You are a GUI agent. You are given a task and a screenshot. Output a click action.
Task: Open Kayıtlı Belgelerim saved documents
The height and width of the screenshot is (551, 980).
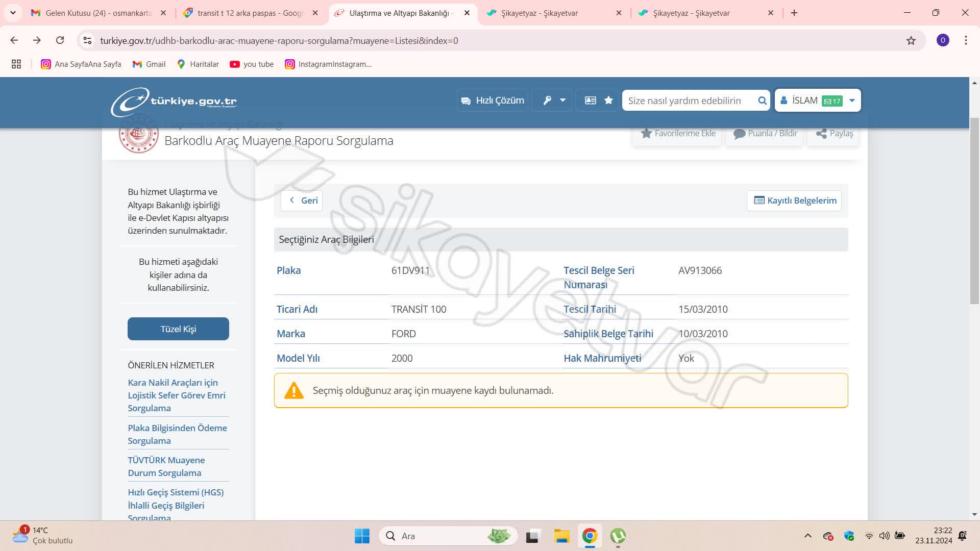click(x=795, y=201)
